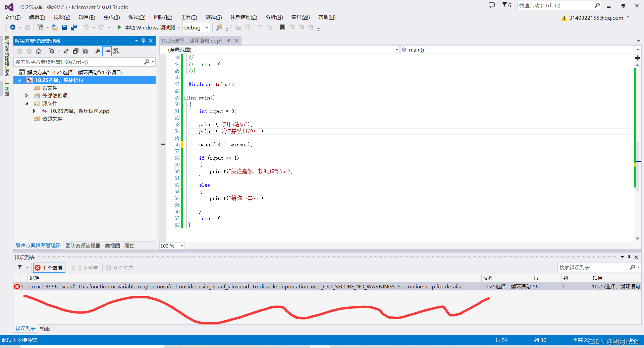
Task: Switch to the 类视图 tab
Action: point(112,246)
